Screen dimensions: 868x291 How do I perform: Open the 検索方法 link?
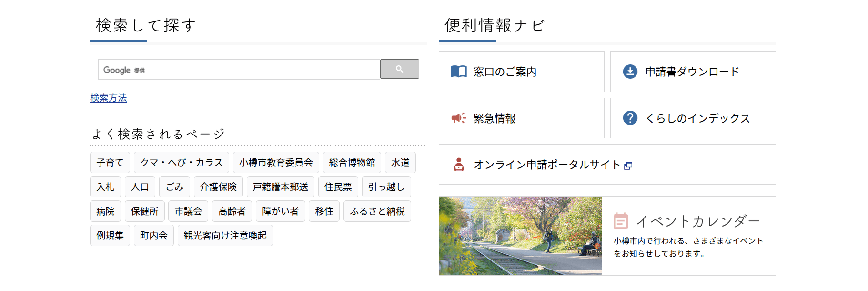[109, 98]
